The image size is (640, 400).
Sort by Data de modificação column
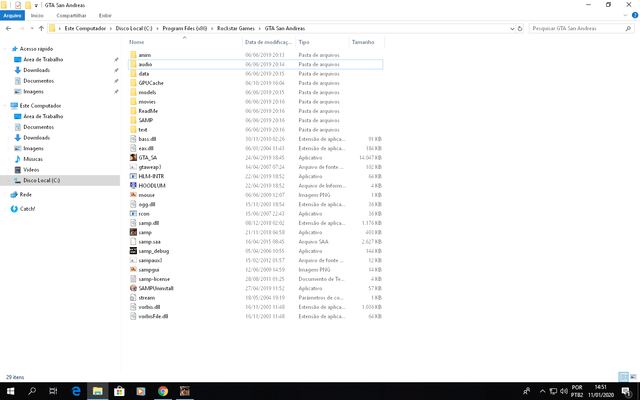point(269,42)
